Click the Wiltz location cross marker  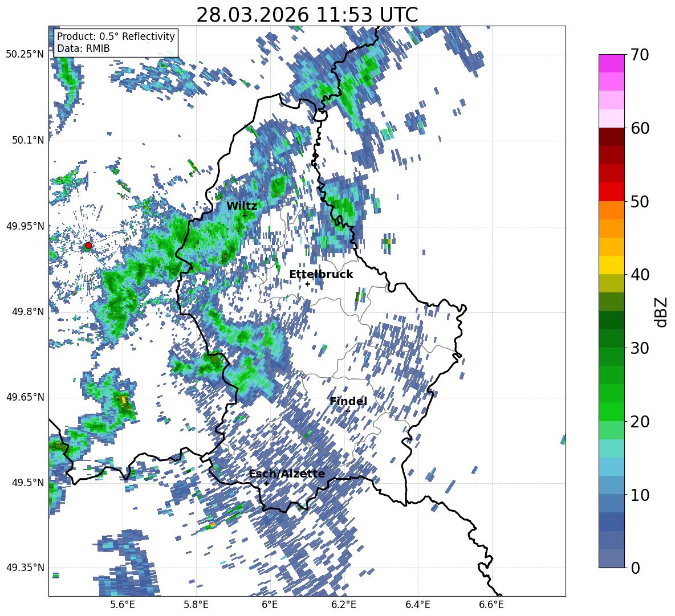pos(245,215)
